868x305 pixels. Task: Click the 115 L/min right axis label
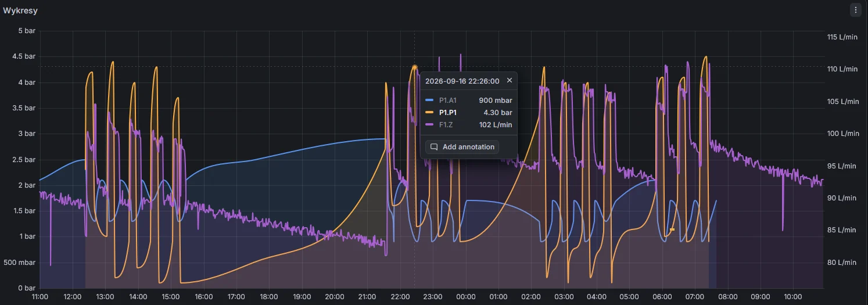pyautogui.click(x=842, y=37)
